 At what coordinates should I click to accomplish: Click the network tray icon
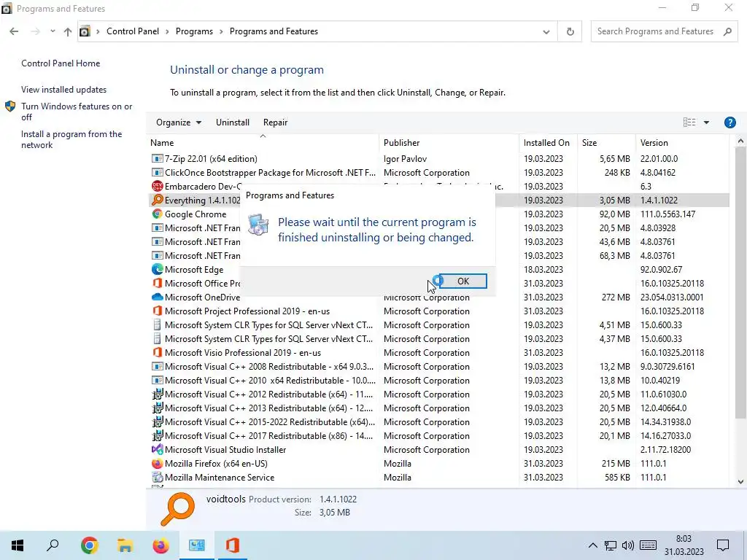611,545
